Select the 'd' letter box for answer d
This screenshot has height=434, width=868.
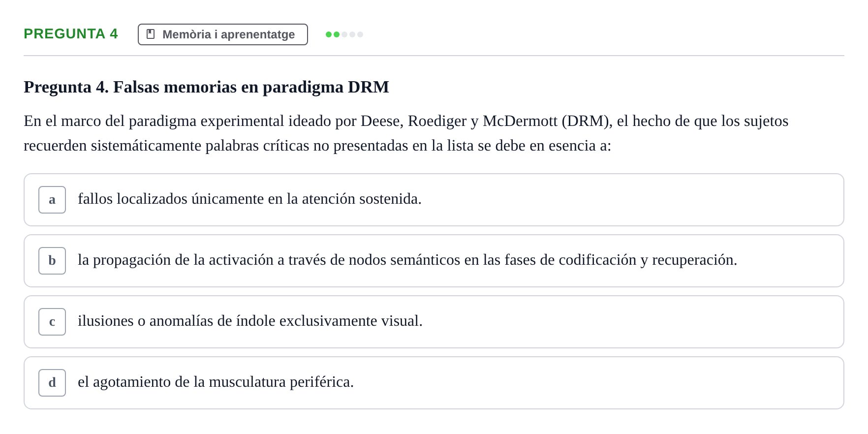coord(52,383)
